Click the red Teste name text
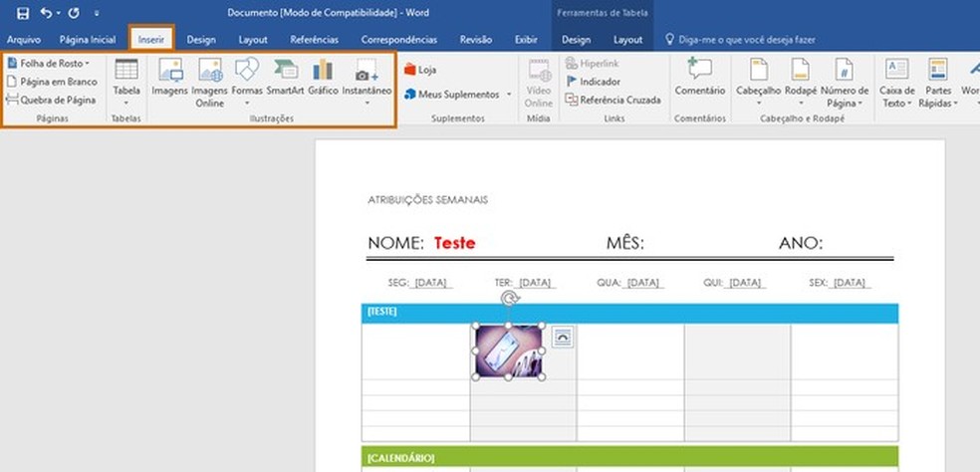 (454, 243)
